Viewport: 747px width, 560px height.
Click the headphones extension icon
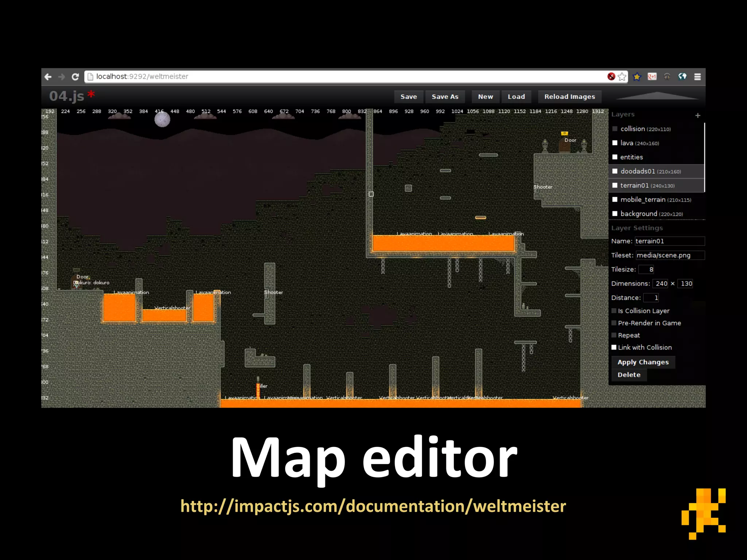(667, 77)
